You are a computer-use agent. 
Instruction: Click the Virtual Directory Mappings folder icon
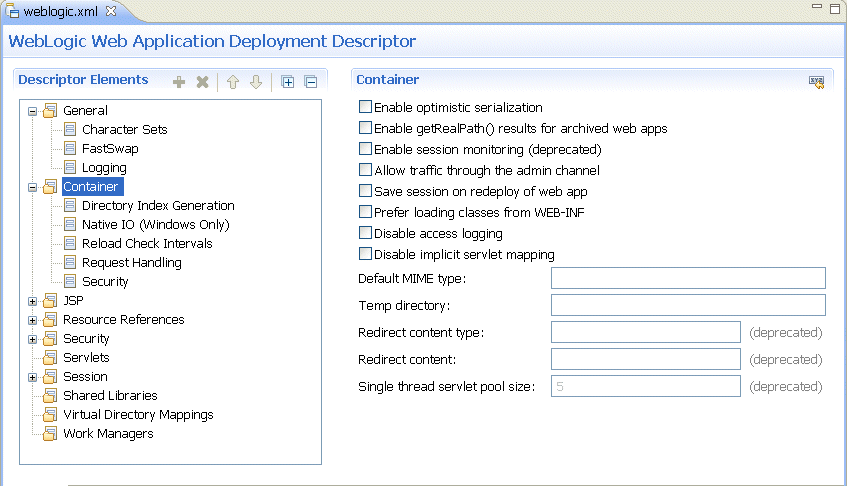point(50,415)
